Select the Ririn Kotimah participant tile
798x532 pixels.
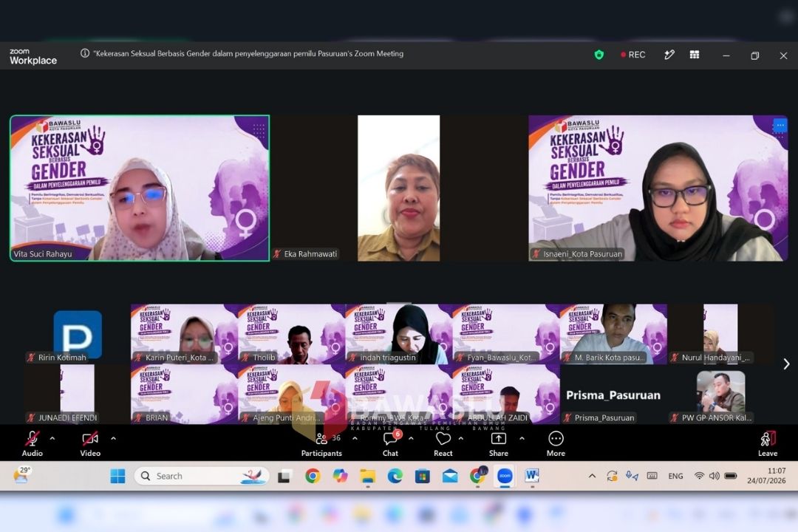pos(78,334)
